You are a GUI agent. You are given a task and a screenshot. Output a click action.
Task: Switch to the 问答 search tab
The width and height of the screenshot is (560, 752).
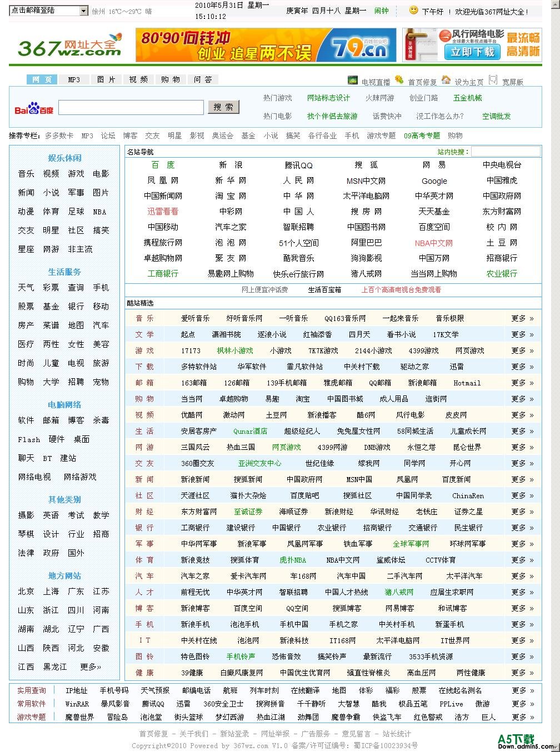203,79
